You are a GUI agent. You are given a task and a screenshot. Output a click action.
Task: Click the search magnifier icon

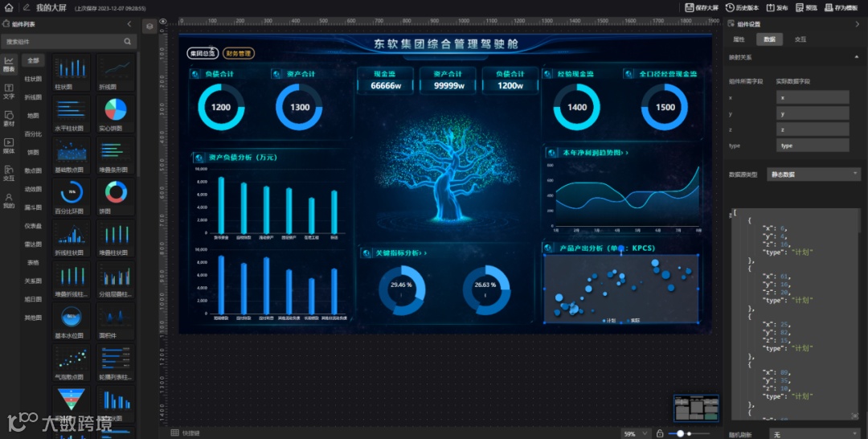(127, 42)
